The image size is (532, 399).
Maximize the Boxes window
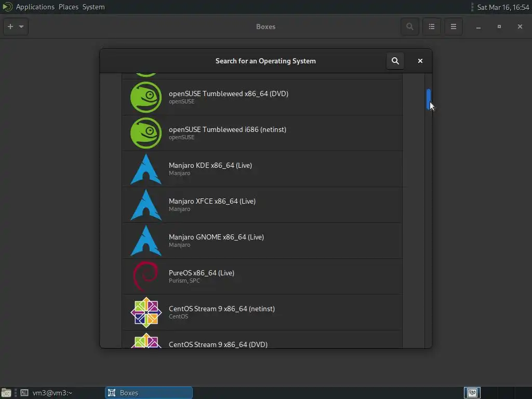499,26
